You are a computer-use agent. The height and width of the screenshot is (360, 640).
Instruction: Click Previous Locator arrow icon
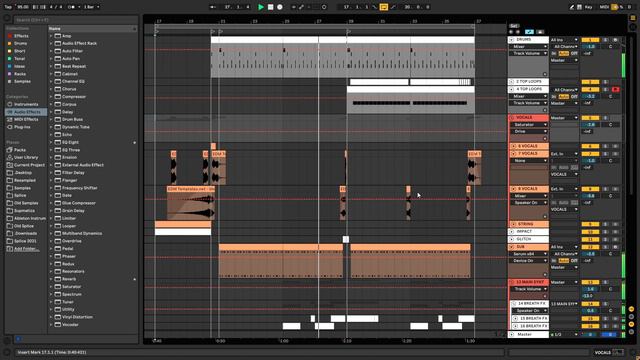511,32
